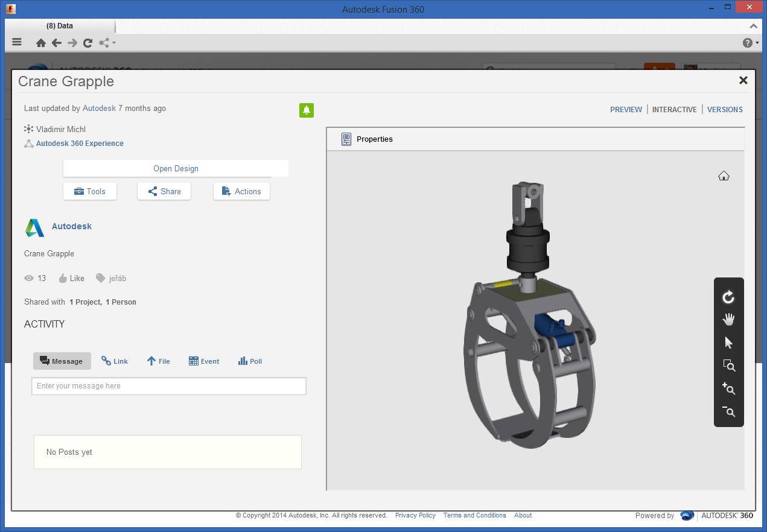
Task: Click the Vladimir Michl owner name
Action: point(61,129)
